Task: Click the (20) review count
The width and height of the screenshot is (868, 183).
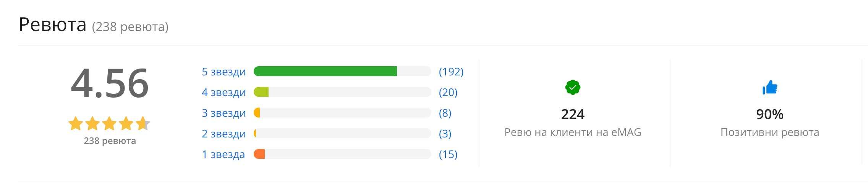Action: click(448, 92)
